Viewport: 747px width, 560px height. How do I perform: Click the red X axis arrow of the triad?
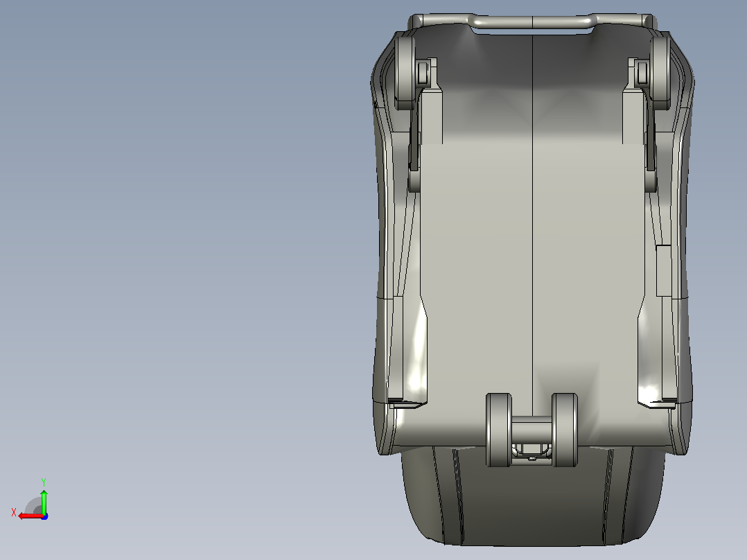pyautogui.click(x=30, y=516)
